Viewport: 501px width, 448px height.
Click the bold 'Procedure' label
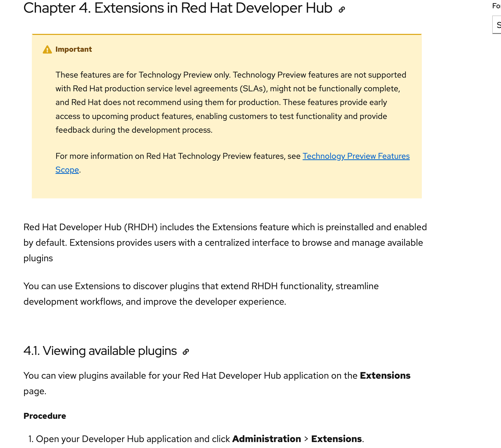click(45, 416)
